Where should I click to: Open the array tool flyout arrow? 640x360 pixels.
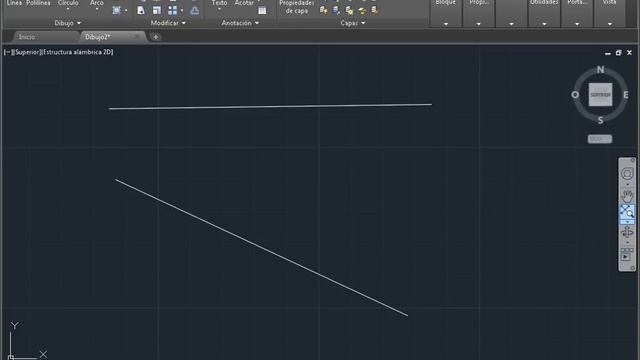(x=182, y=11)
